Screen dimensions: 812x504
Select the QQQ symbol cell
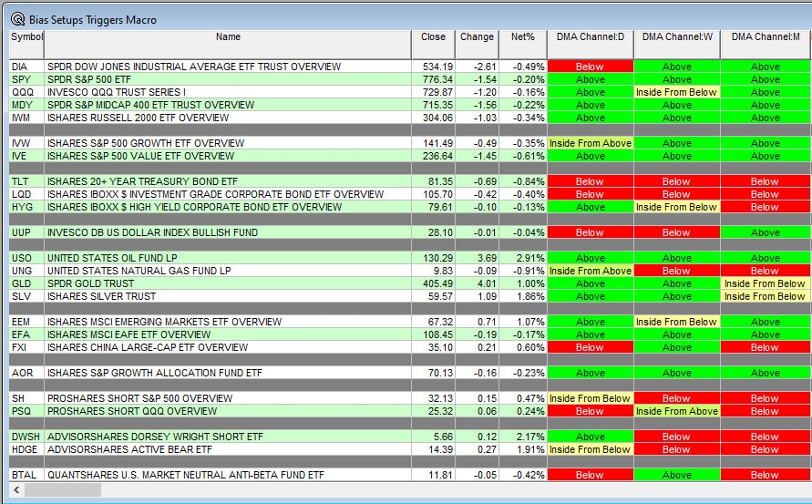(x=27, y=92)
